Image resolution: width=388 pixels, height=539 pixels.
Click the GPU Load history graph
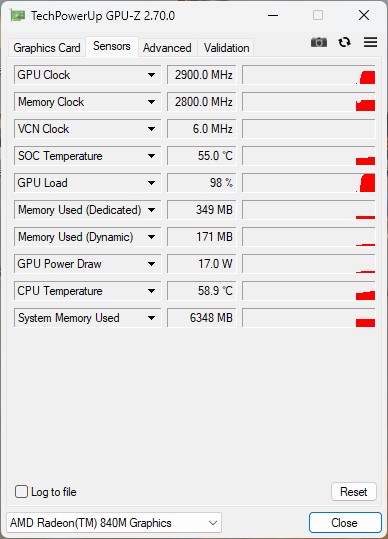point(308,183)
